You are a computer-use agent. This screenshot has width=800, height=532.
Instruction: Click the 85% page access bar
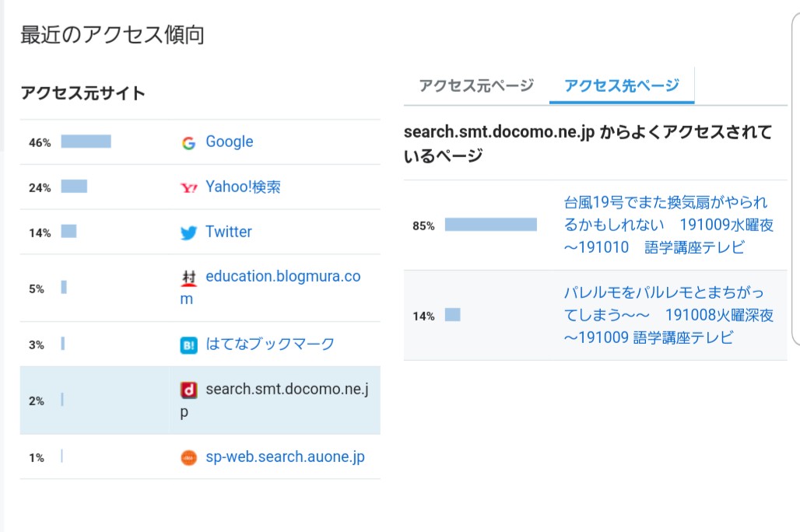click(x=490, y=225)
